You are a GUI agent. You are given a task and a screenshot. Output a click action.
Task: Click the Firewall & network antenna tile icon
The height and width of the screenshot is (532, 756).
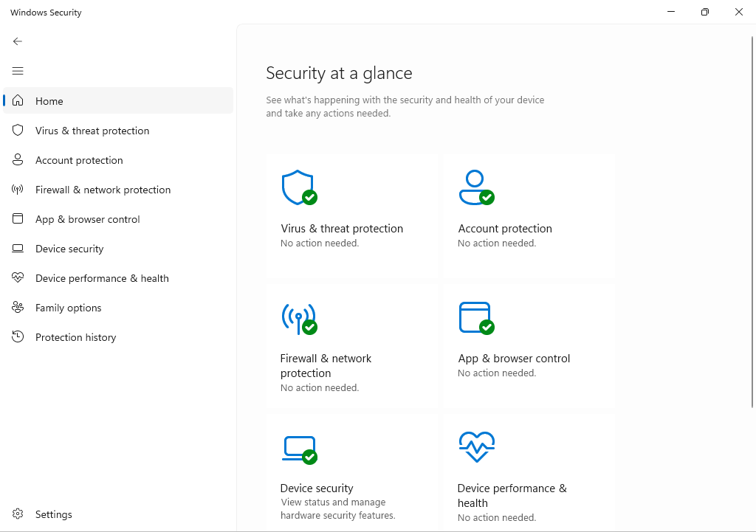click(x=298, y=318)
